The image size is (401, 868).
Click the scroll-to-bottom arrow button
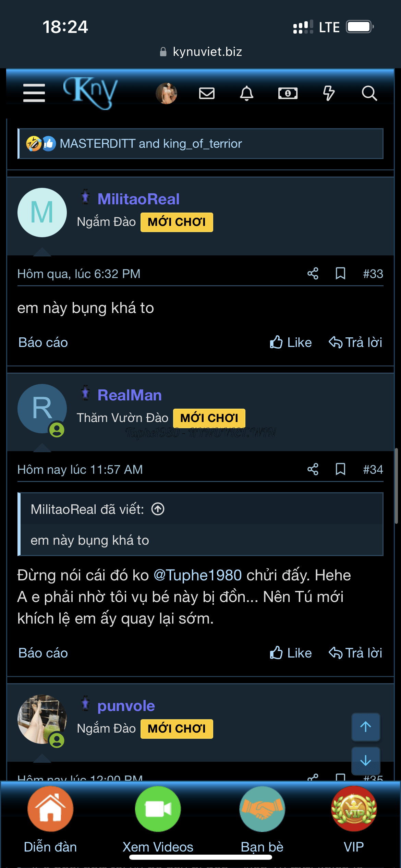click(365, 761)
